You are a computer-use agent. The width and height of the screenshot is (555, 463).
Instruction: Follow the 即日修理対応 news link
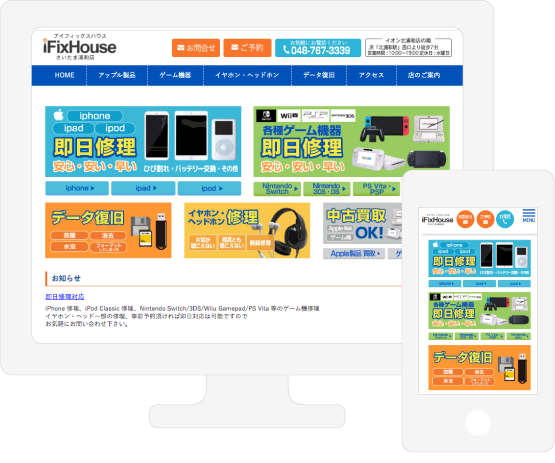coord(65,297)
